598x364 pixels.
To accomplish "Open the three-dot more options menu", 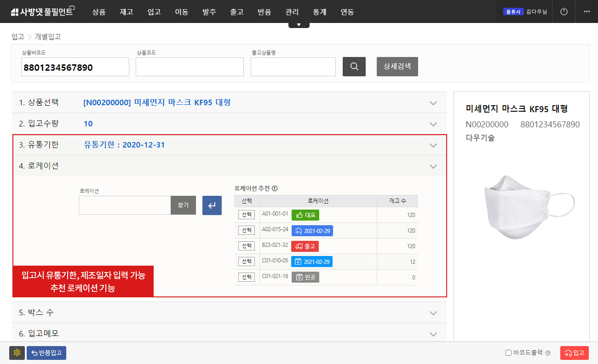I will click(586, 11).
